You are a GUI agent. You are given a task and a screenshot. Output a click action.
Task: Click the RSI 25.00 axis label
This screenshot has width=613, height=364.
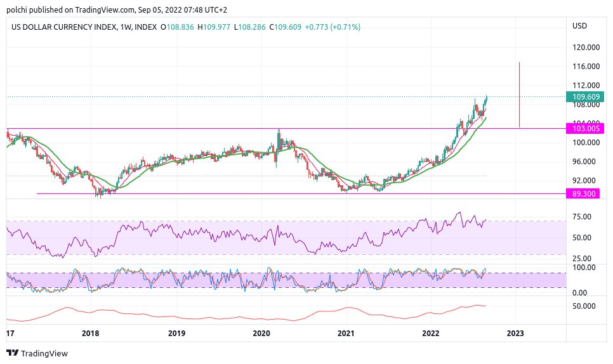(582, 258)
